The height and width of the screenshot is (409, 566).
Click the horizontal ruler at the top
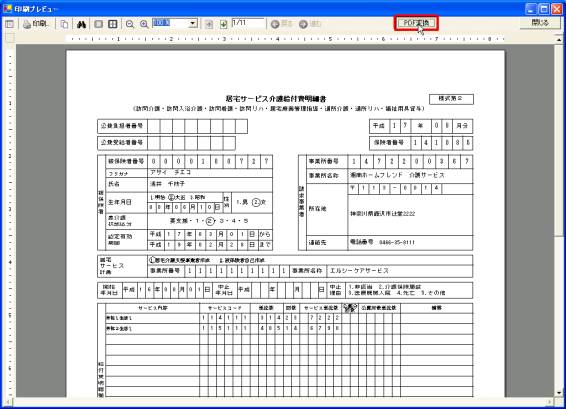pos(285,38)
